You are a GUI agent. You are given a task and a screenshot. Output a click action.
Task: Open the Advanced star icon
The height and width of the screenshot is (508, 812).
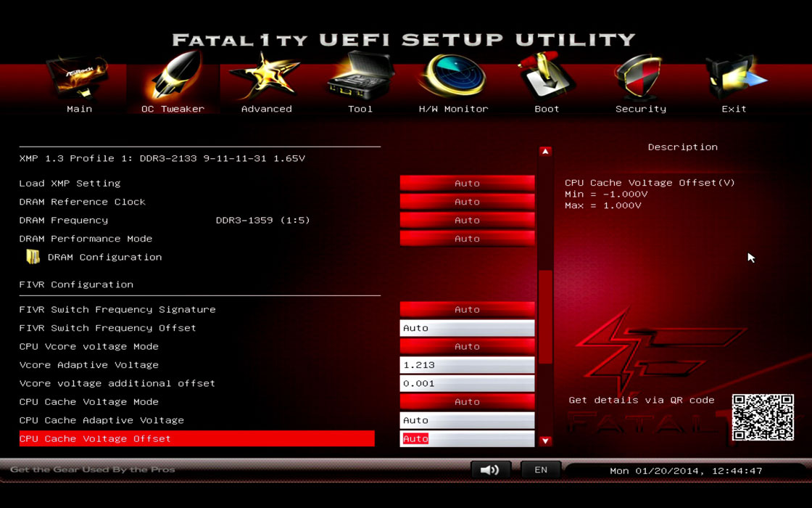(x=266, y=78)
